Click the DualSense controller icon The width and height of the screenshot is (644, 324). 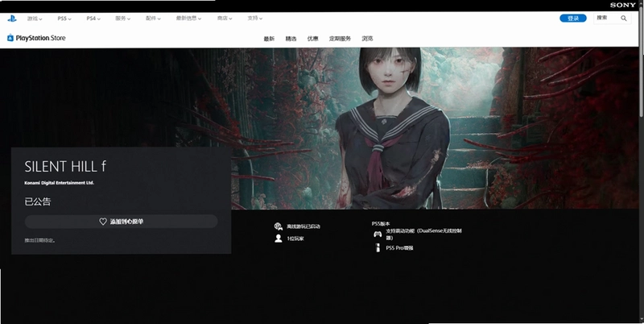[x=378, y=235]
